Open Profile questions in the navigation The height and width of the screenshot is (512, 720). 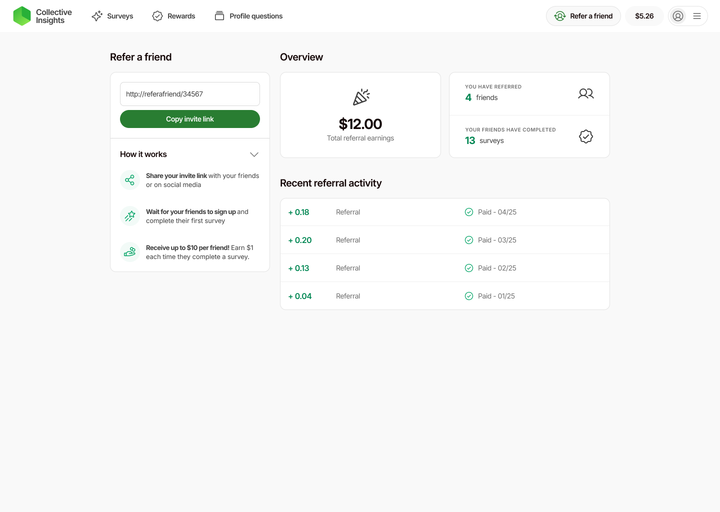pos(248,16)
